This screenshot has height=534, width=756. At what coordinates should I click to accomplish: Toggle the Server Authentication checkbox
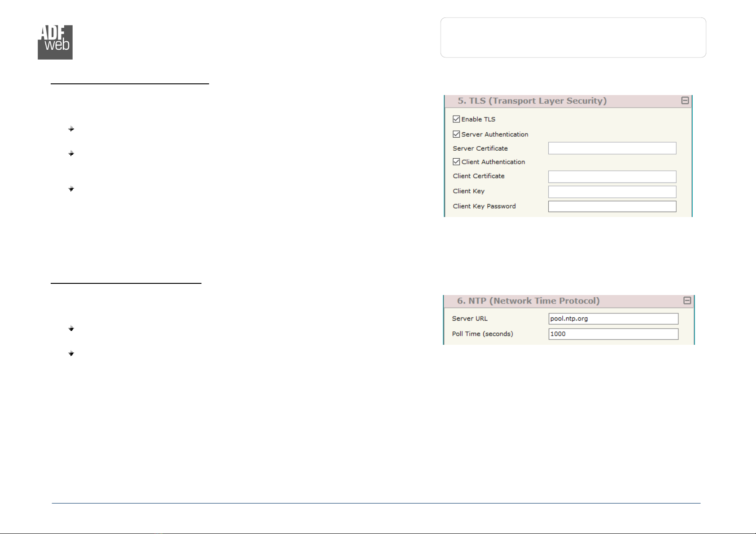tap(456, 134)
